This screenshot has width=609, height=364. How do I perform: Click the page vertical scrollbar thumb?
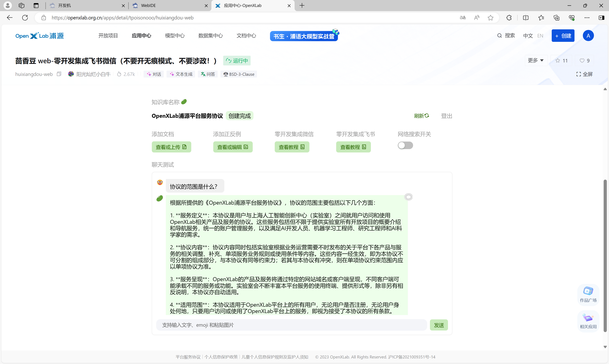605,256
